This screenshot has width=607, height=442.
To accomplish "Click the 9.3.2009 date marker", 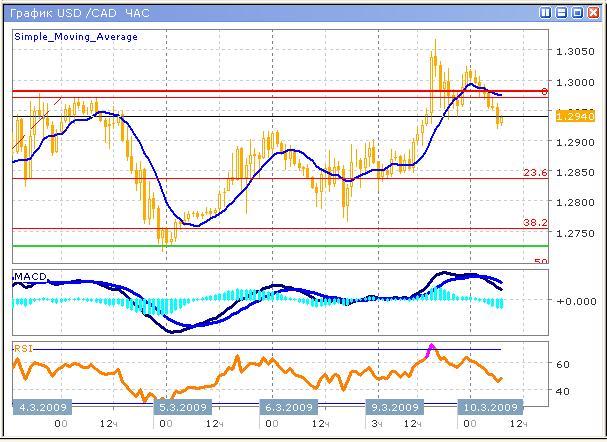I will [x=393, y=407].
